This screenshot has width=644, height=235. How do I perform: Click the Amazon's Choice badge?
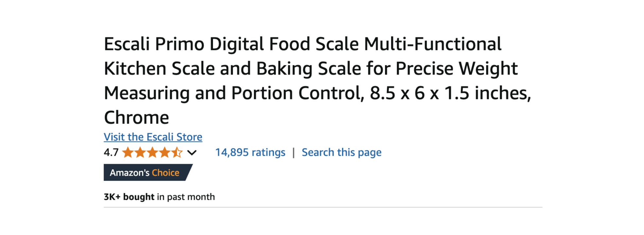tap(147, 173)
